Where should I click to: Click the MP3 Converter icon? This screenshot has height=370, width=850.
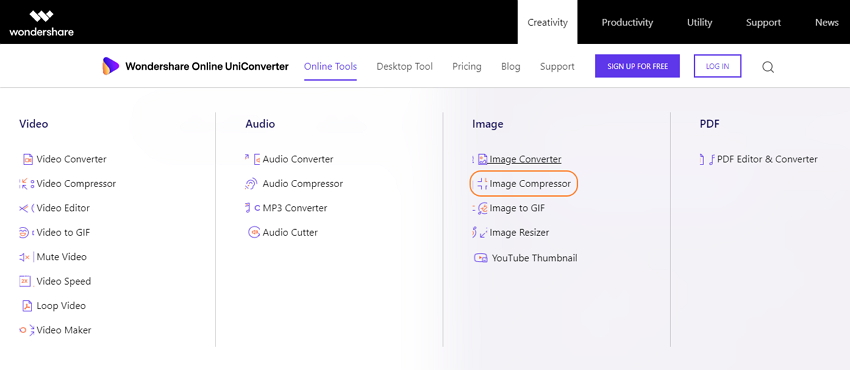(x=253, y=208)
